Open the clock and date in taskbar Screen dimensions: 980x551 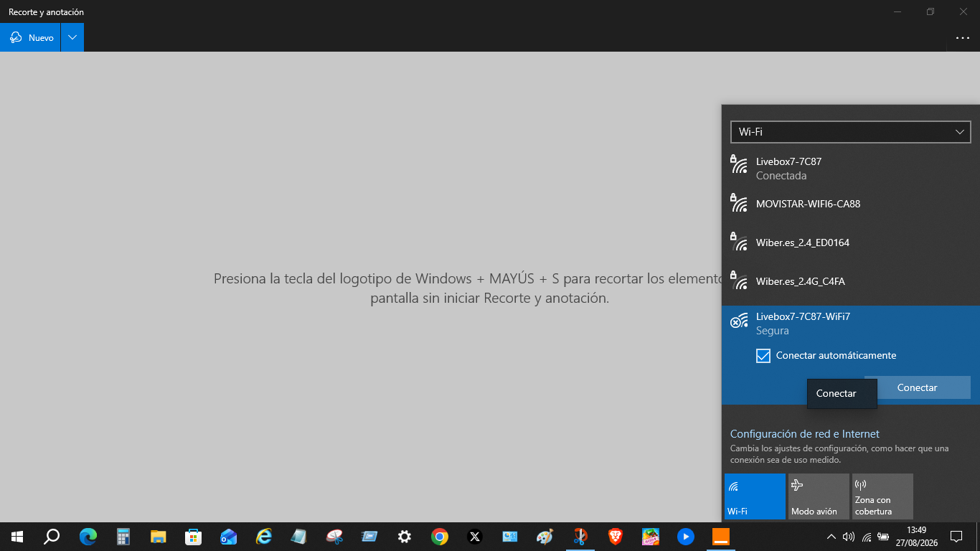916,537
